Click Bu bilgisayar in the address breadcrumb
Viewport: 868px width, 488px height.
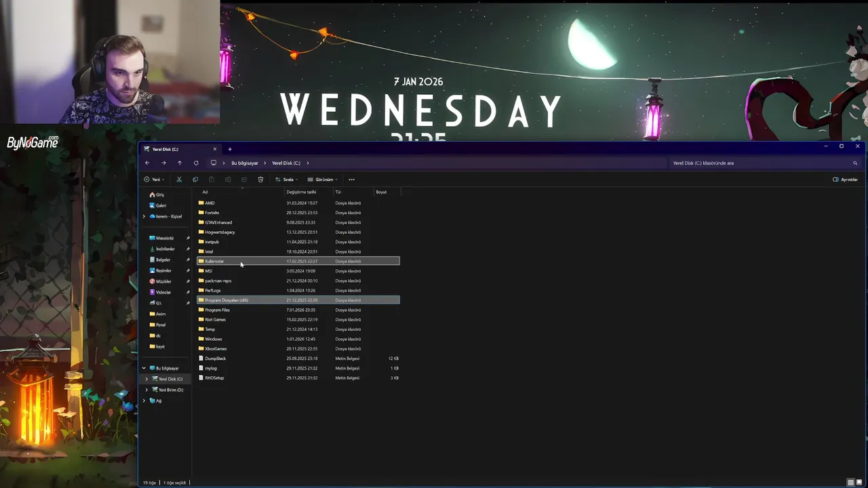click(x=245, y=163)
